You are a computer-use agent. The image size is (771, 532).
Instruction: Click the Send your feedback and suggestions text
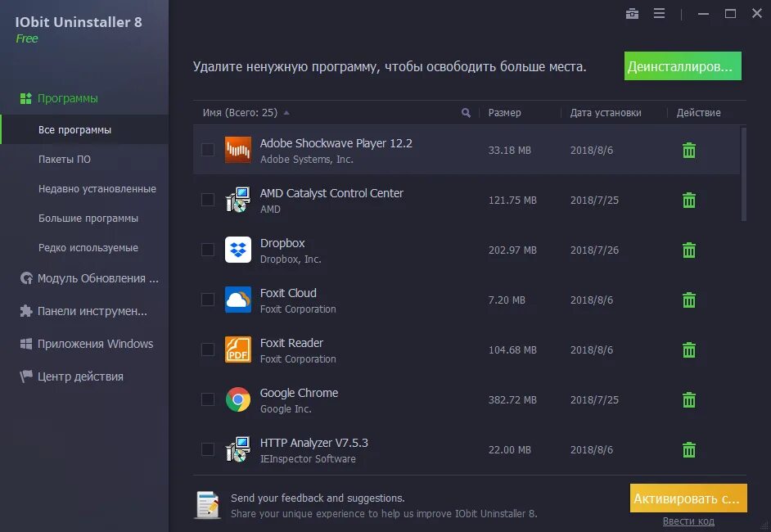[x=318, y=498]
